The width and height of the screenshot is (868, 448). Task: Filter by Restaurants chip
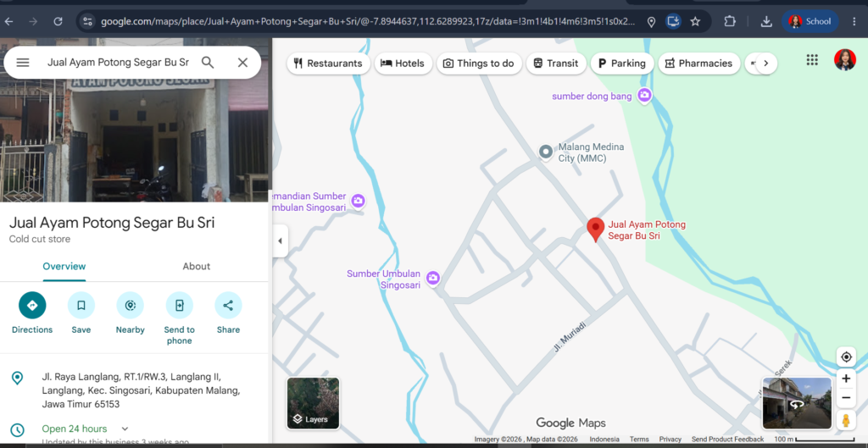coord(328,63)
